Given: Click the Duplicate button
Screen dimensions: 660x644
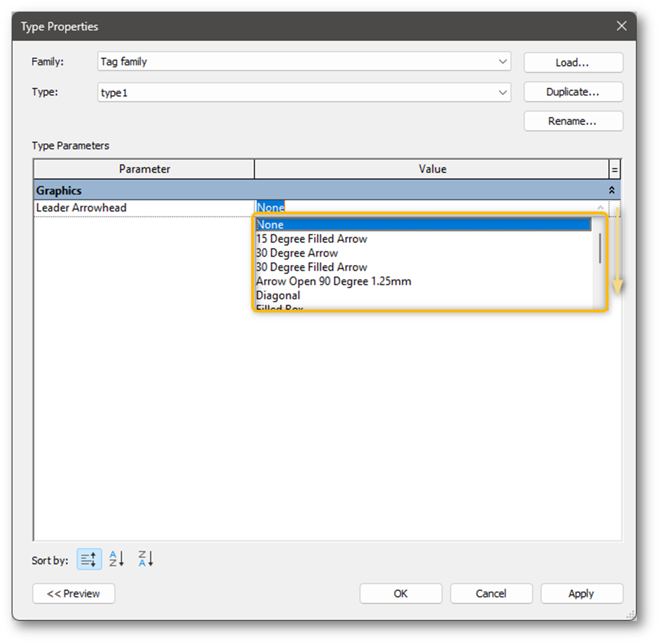Looking at the screenshot, I should [x=573, y=92].
